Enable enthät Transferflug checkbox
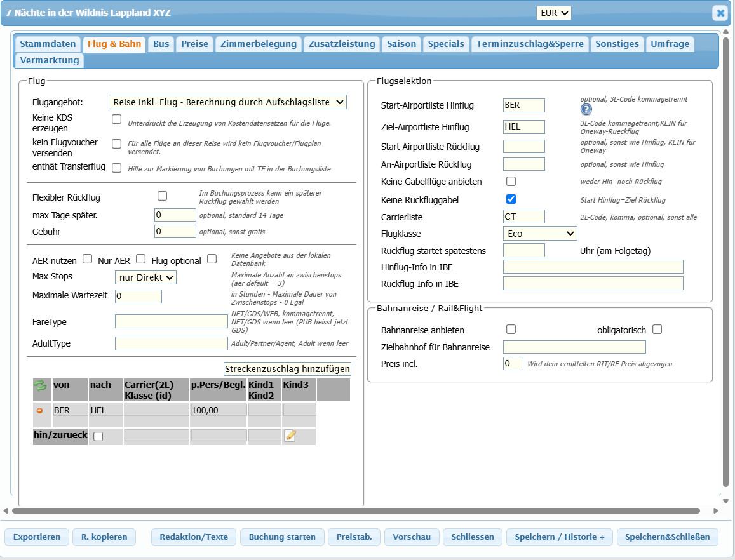 tap(117, 168)
